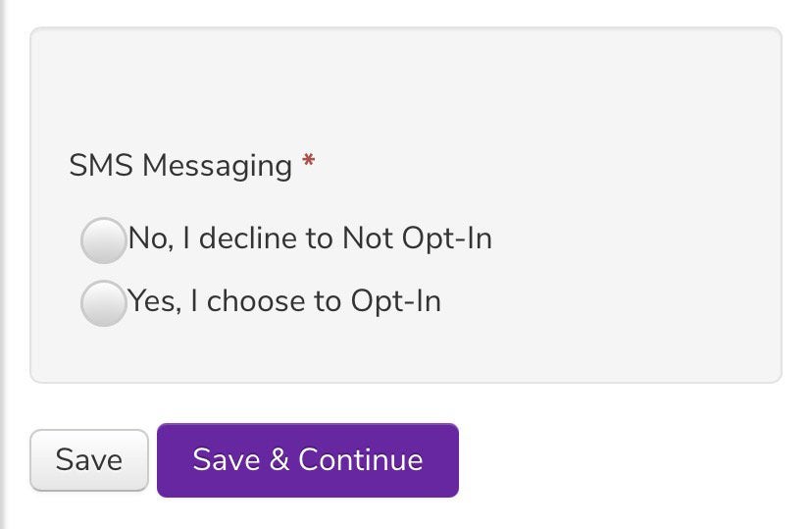The image size is (812, 529).
Task: Click empty space at top of gray form panel
Action: click(x=405, y=79)
